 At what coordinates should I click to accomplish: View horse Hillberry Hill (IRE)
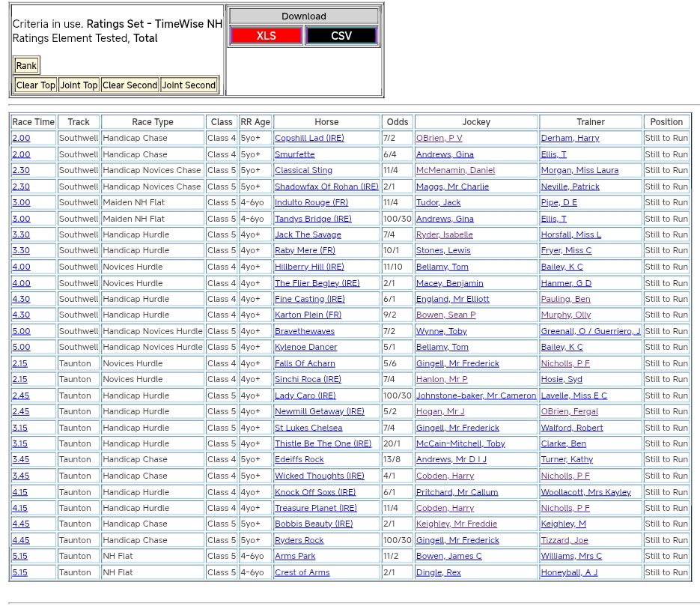tap(309, 267)
